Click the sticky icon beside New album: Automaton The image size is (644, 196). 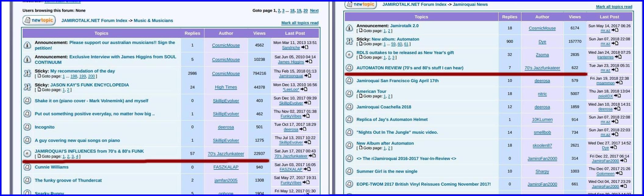pos(349,41)
